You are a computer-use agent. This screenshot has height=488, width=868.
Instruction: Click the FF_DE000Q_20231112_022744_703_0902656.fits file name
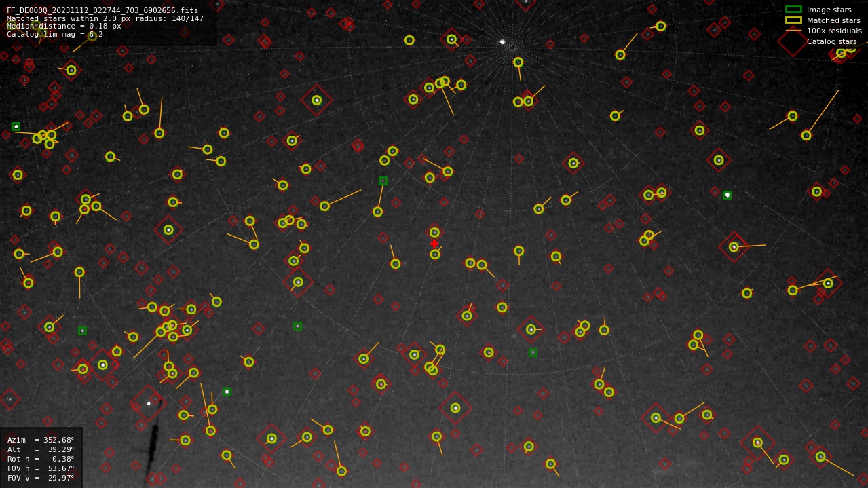coord(102,11)
